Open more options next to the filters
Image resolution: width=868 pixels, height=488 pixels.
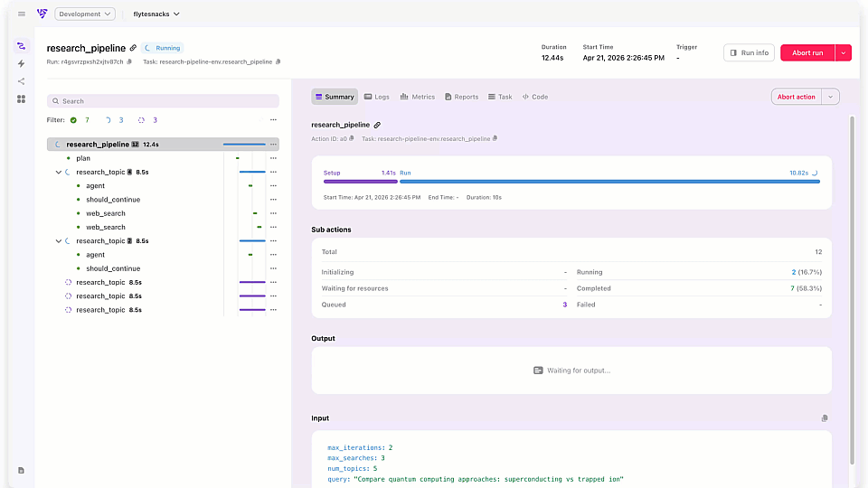pos(273,120)
